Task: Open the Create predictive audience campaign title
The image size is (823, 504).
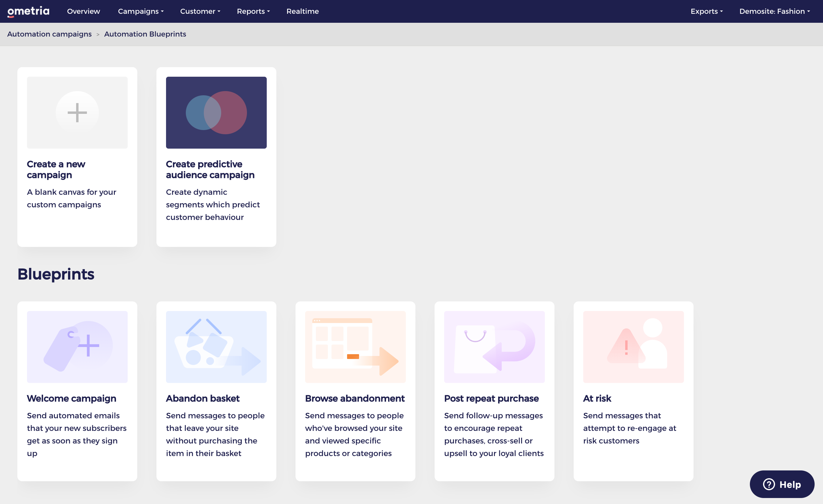Action: point(210,169)
